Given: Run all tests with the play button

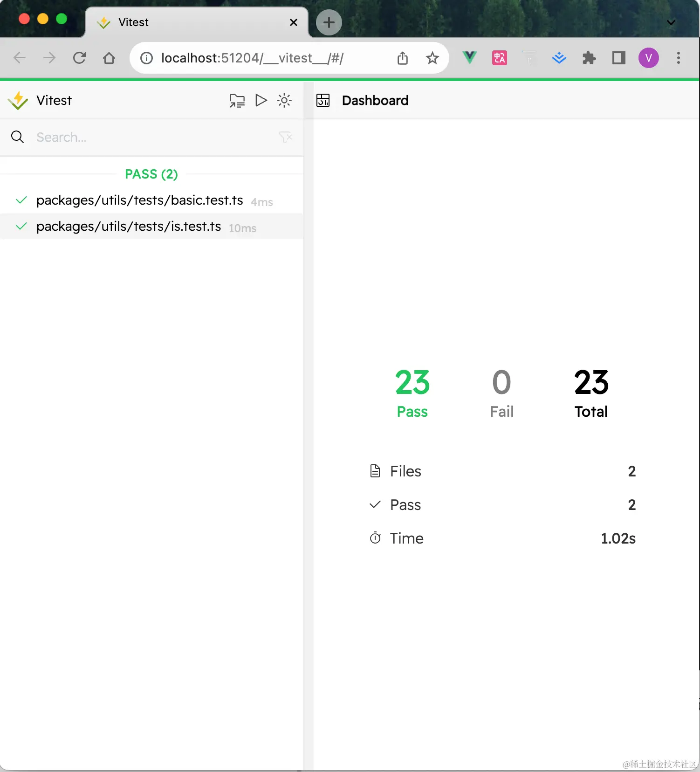Looking at the screenshot, I should (x=261, y=100).
